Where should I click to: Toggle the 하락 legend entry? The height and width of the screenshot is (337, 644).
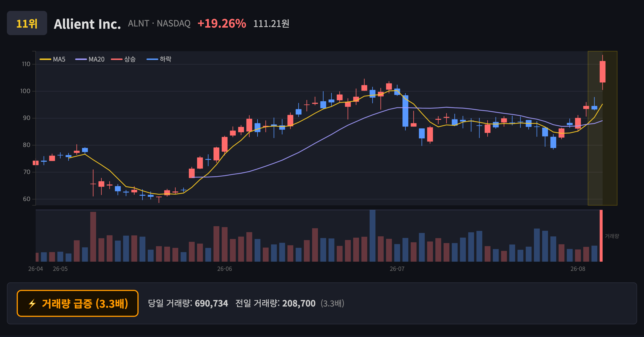pos(159,59)
